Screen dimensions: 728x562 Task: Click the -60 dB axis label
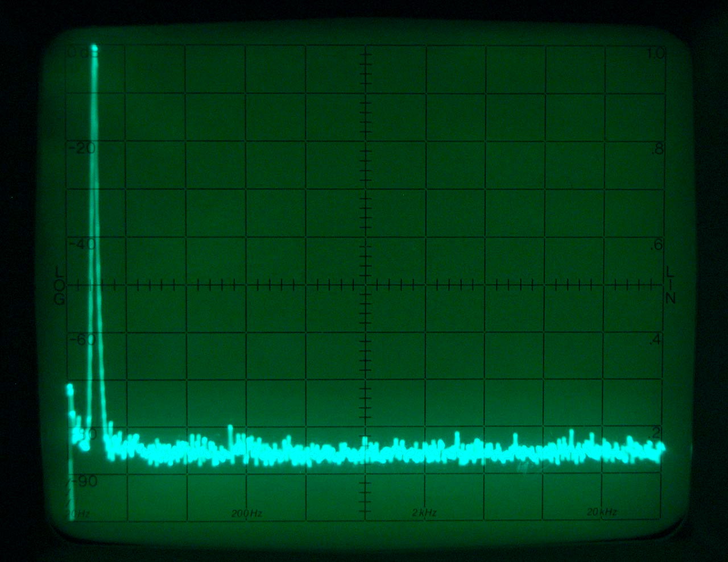click(82, 340)
